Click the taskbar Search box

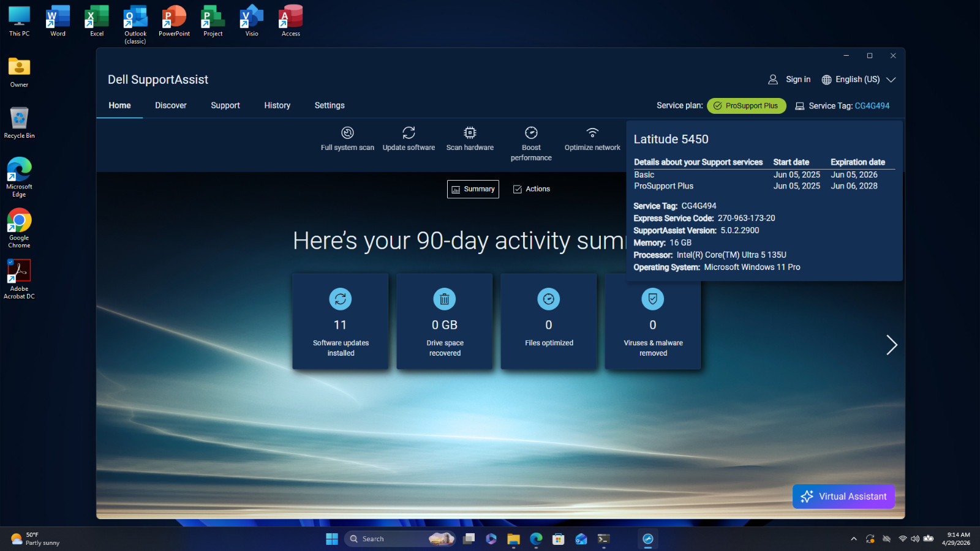click(x=401, y=539)
